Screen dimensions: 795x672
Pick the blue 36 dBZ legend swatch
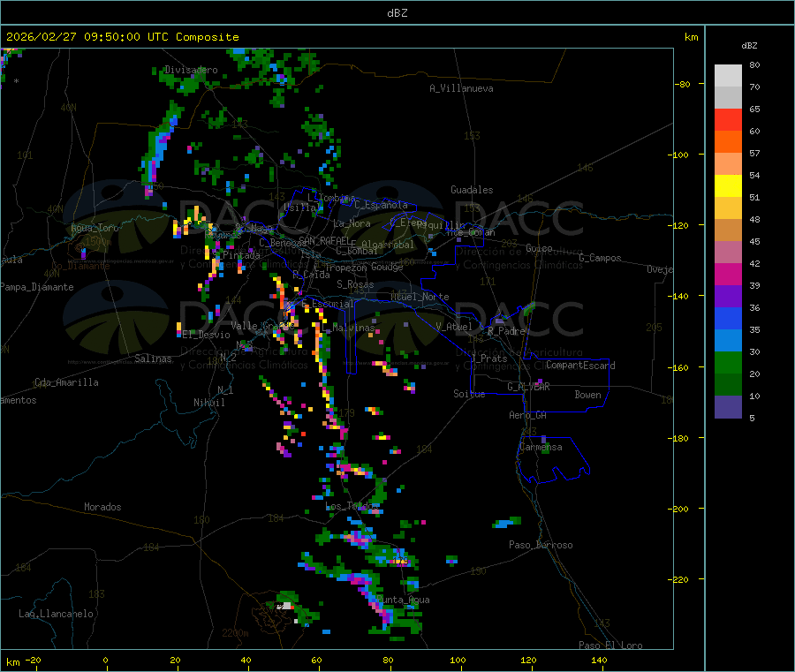coord(728,318)
